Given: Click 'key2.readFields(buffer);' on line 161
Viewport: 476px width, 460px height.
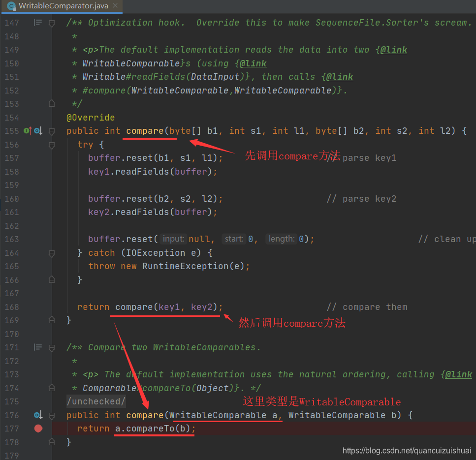Looking at the screenshot, I should 153,212.
